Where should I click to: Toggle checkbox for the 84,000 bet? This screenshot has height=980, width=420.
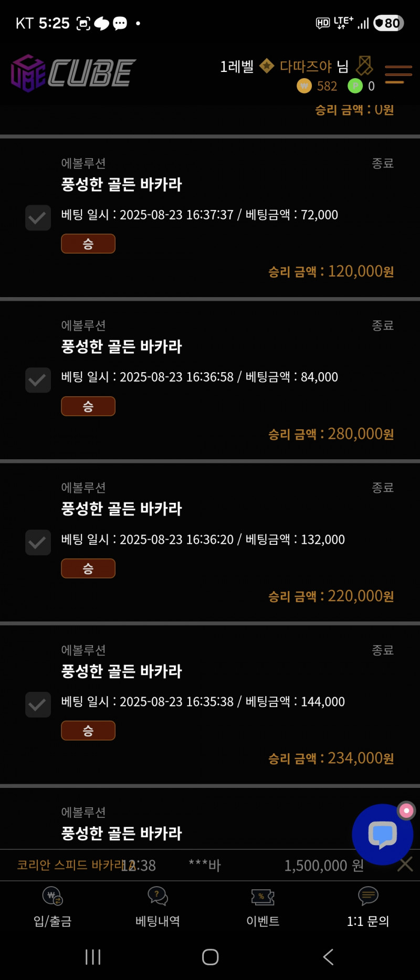[38, 380]
